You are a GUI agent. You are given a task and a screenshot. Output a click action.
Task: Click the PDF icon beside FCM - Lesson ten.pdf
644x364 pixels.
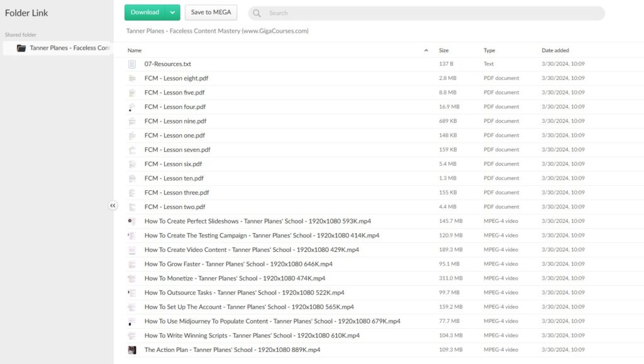(132, 178)
